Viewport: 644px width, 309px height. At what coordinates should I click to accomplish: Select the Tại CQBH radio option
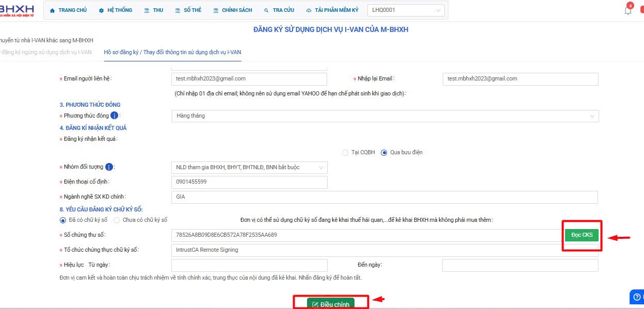[345, 153]
